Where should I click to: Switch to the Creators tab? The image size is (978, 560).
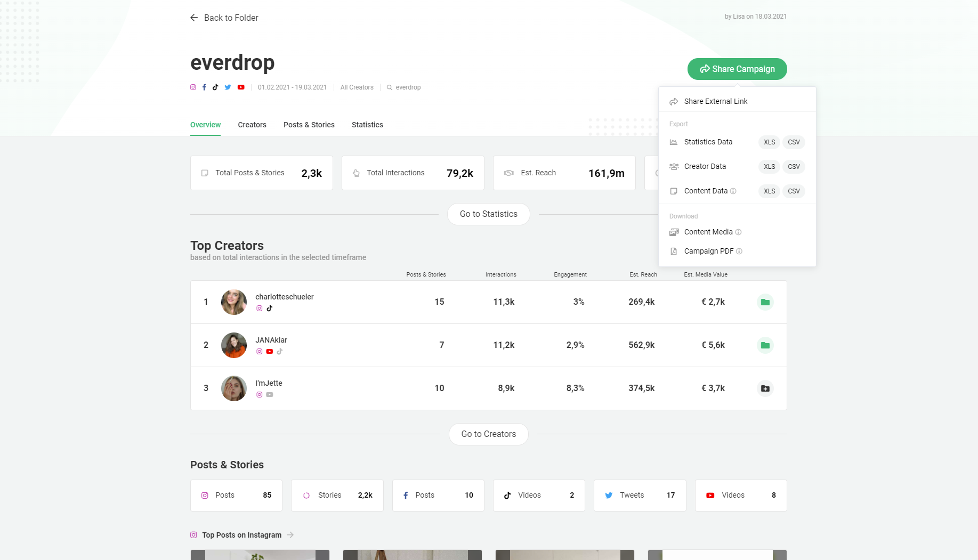pos(252,125)
